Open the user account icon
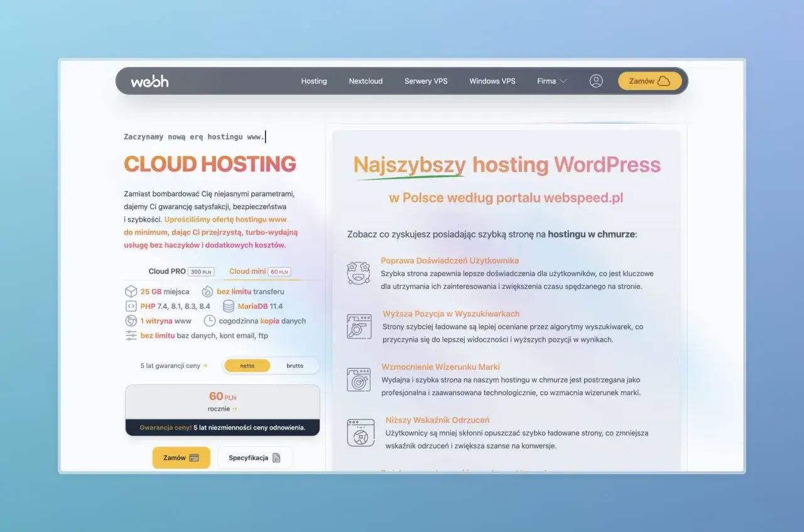The image size is (804, 532). point(596,81)
